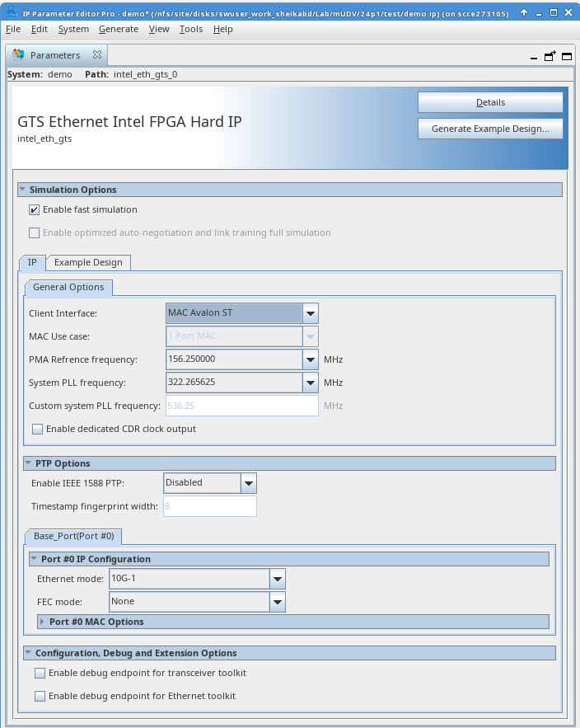Maximize the Parameters panel
The height and width of the screenshot is (728, 580).
click(567, 57)
